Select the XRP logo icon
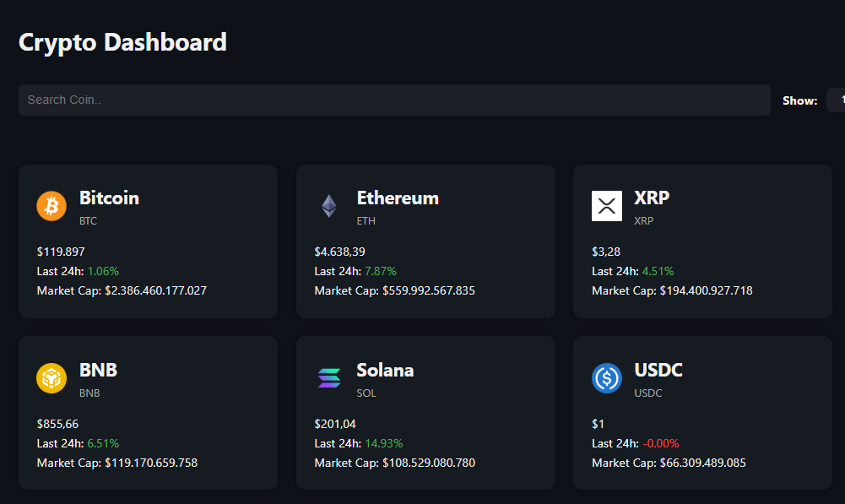Screen dimensions: 845x504 pyautogui.click(x=606, y=206)
